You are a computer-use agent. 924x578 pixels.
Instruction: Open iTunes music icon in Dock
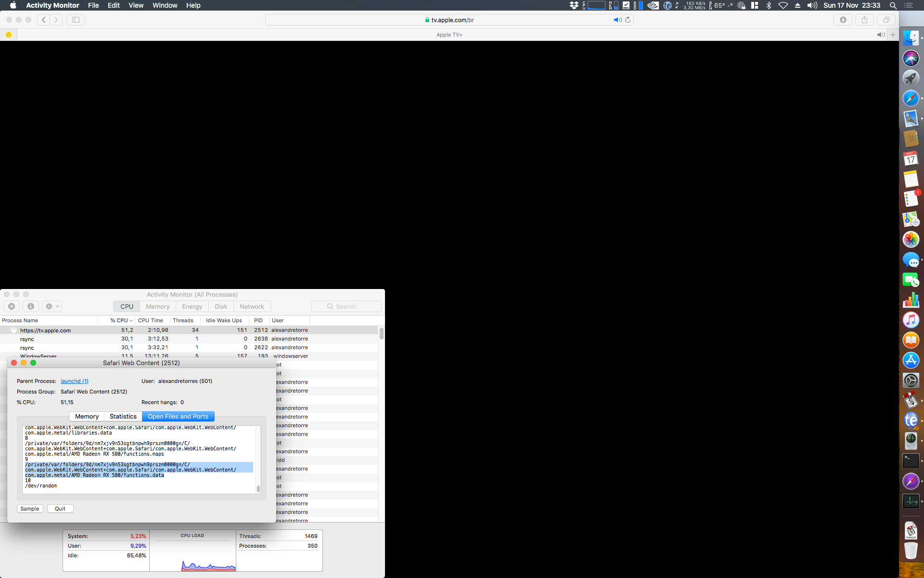(x=911, y=320)
